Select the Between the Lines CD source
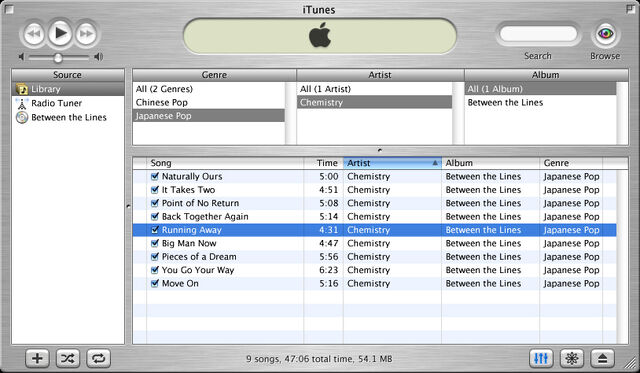The width and height of the screenshot is (640, 373). (x=68, y=118)
